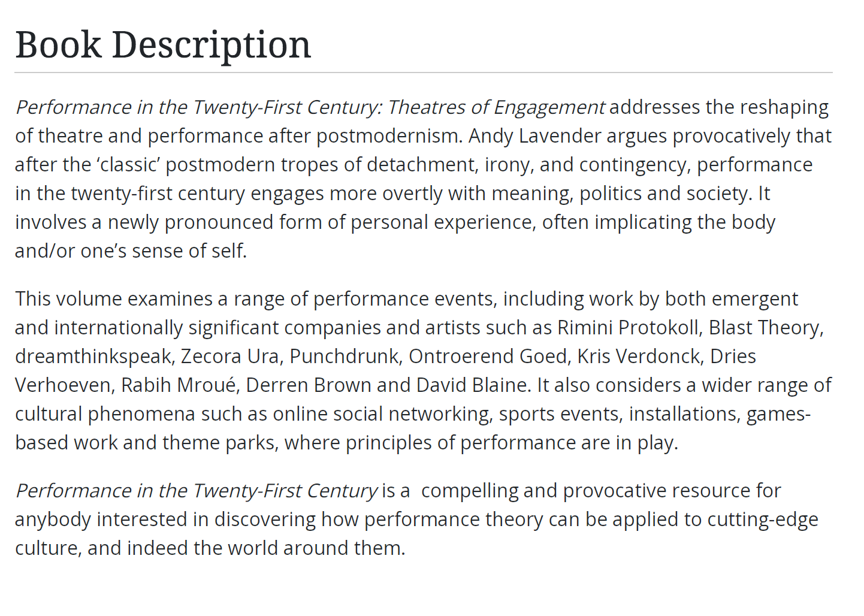Click the name "Ontroerend Goed"
The image size is (864, 616).
(x=488, y=357)
